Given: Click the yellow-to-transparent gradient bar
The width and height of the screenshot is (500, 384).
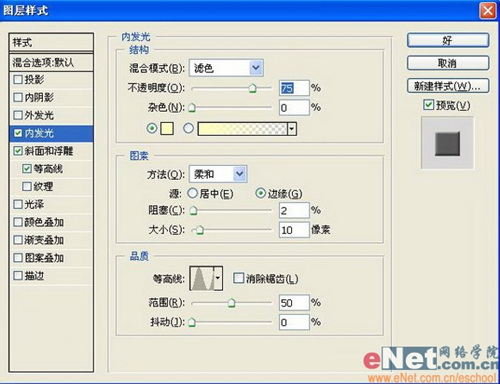Looking at the screenshot, I should 242,129.
